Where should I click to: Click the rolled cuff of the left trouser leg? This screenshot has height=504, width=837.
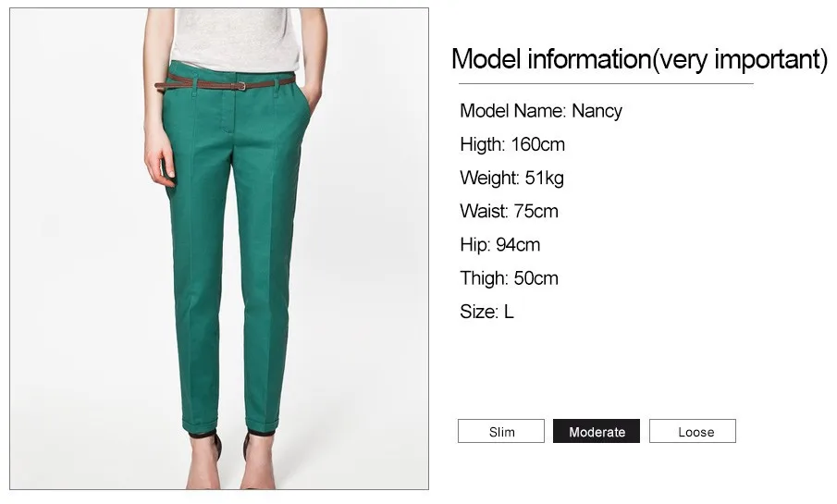[200, 425]
